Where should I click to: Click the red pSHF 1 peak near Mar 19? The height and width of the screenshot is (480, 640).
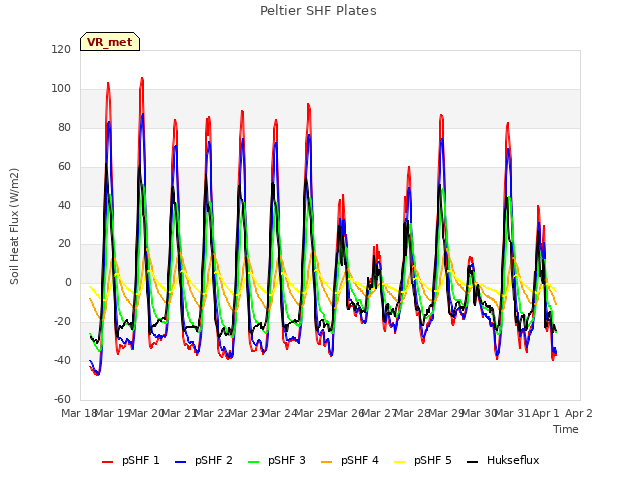pyautogui.click(x=108, y=83)
